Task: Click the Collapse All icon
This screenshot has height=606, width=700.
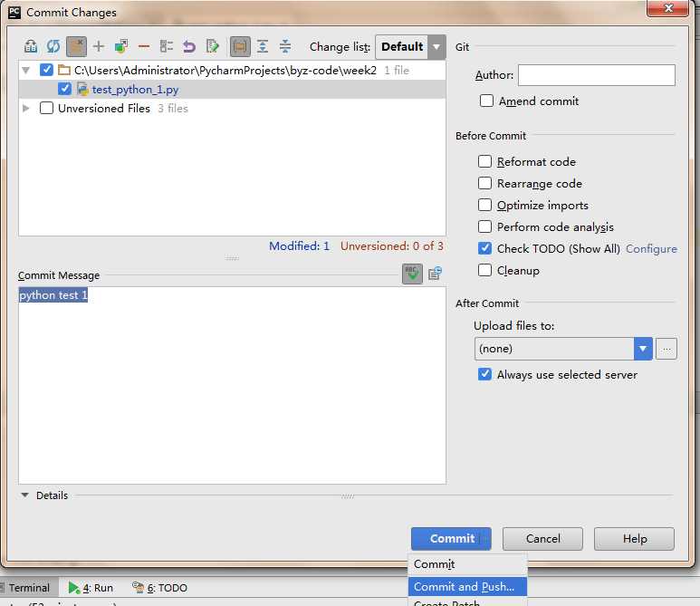Action: click(285, 46)
